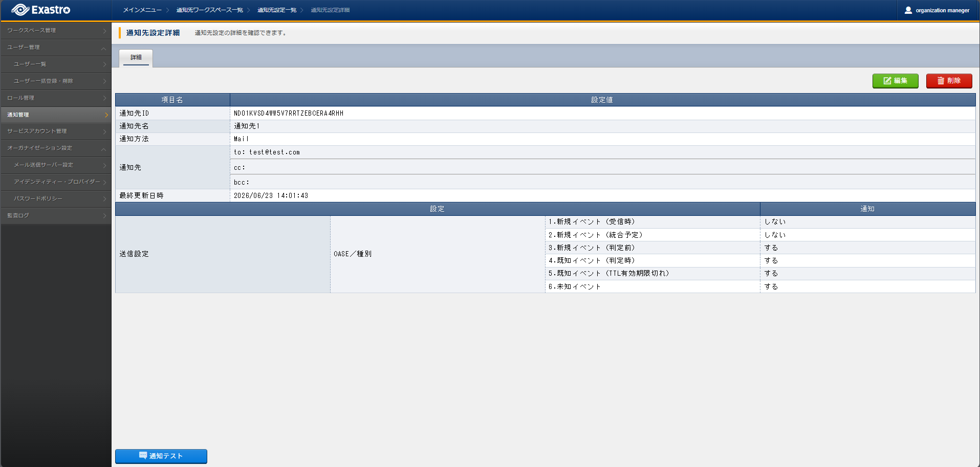The image size is (980, 467).
Task: Go to メインメニュー breadcrumb link
Action: [142, 10]
